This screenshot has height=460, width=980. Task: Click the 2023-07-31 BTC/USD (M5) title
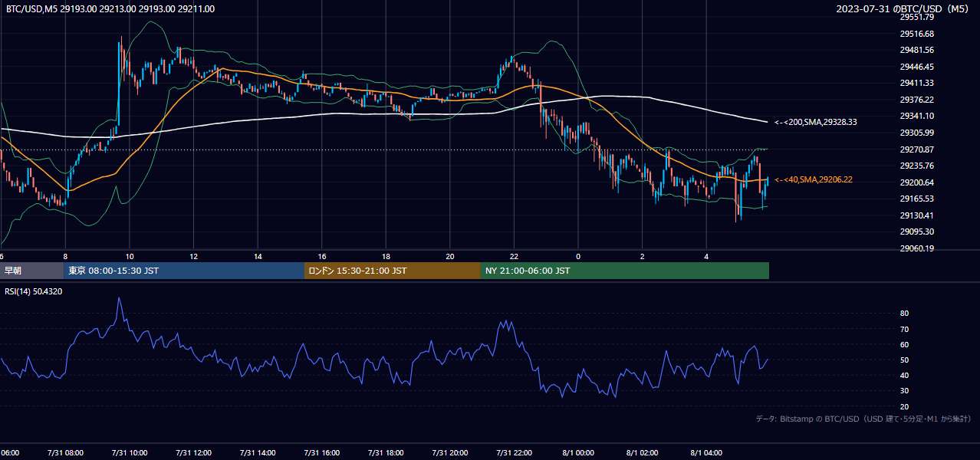(x=904, y=9)
